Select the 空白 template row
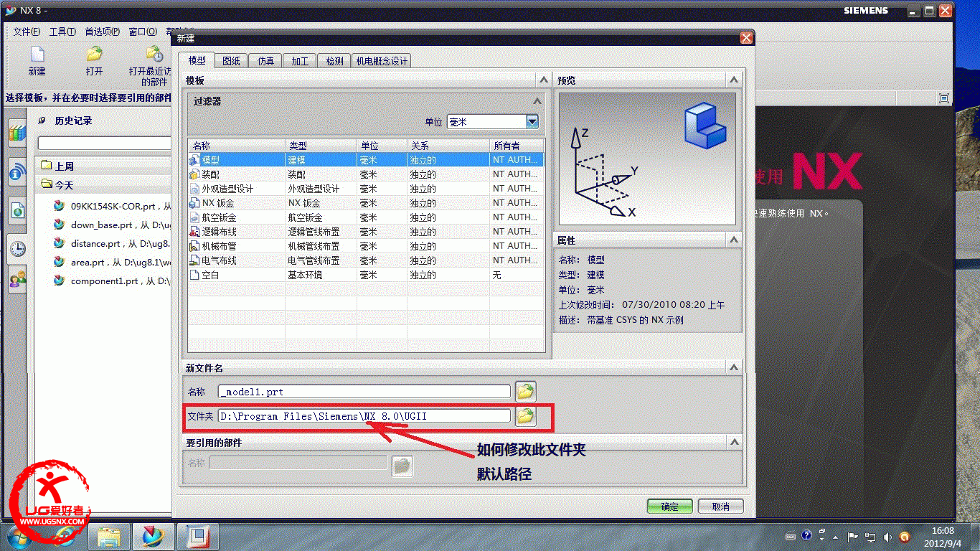This screenshot has height=551, width=980. pyautogui.click(x=366, y=275)
